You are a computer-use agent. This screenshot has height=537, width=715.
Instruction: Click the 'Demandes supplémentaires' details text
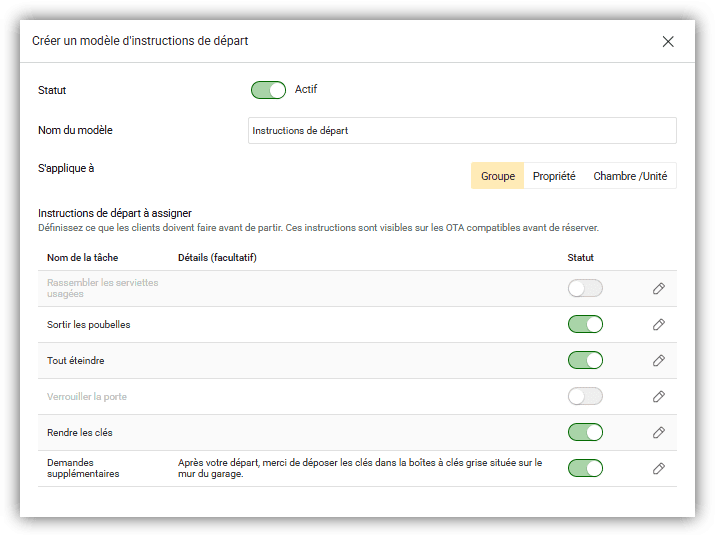coord(360,468)
